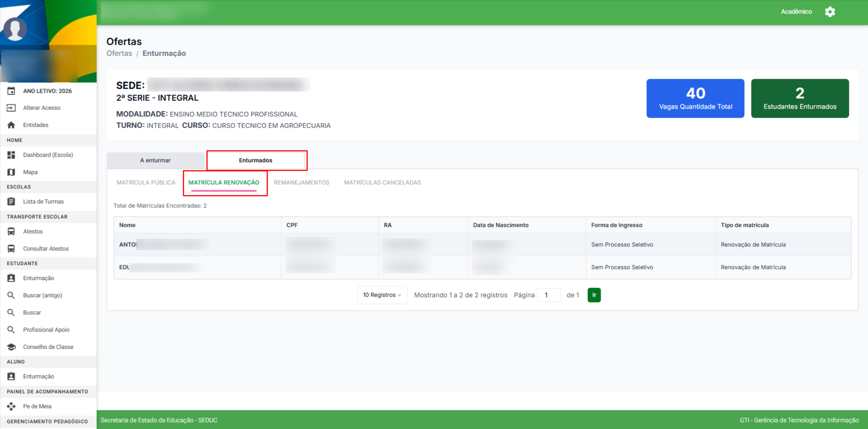Click the user avatar profile icon

(15, 29)
